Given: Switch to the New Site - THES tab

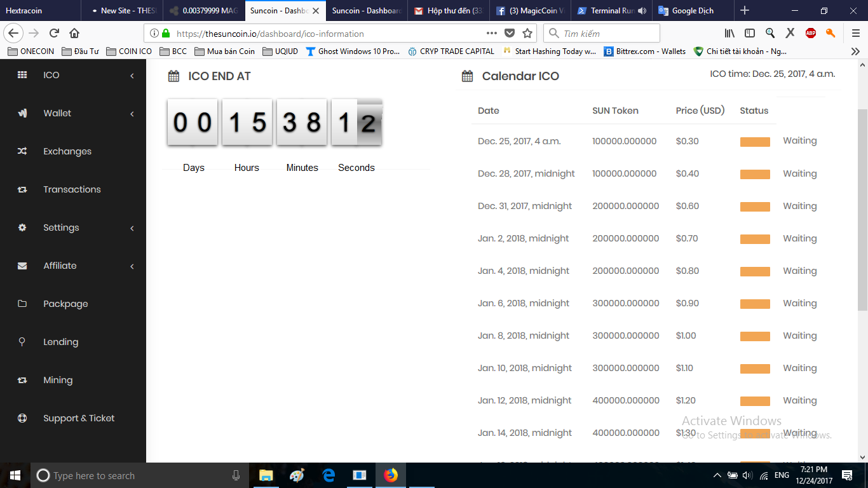Looking at the screenshot, I should pyautogui.click(x=123, y=11).
